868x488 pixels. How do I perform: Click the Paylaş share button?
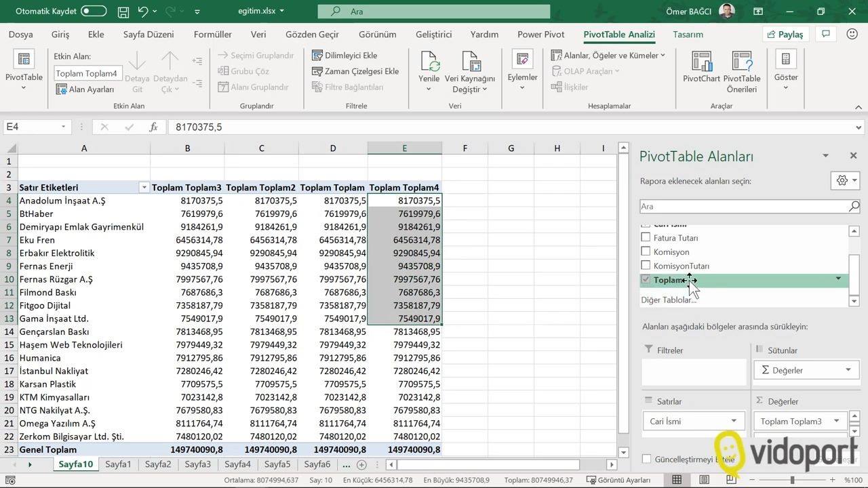click(785, 34)
